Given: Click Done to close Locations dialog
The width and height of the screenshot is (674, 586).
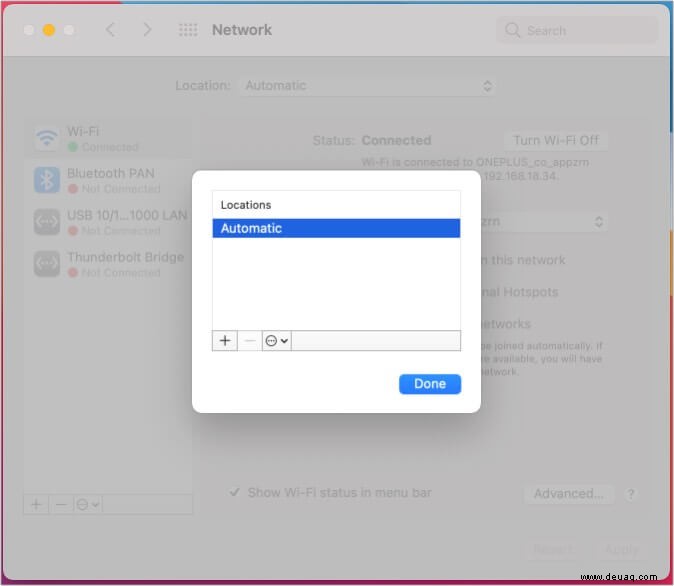Looking at the screenshot, I should [430, 384].
